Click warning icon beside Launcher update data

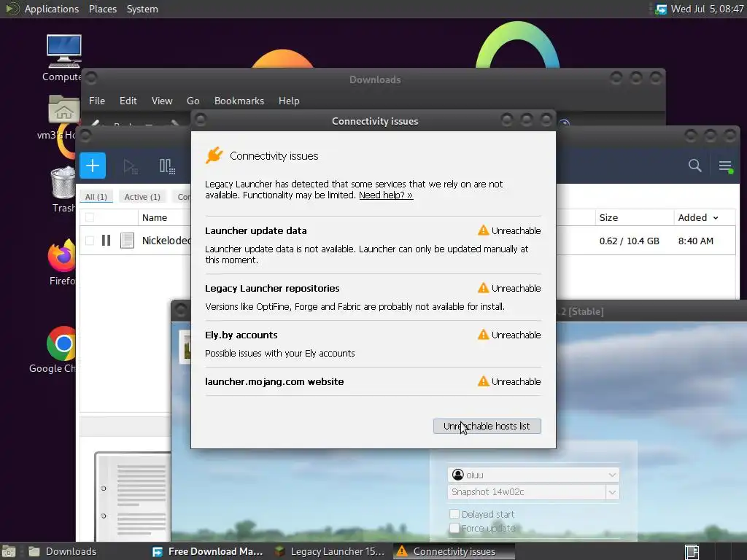(483, 230)
